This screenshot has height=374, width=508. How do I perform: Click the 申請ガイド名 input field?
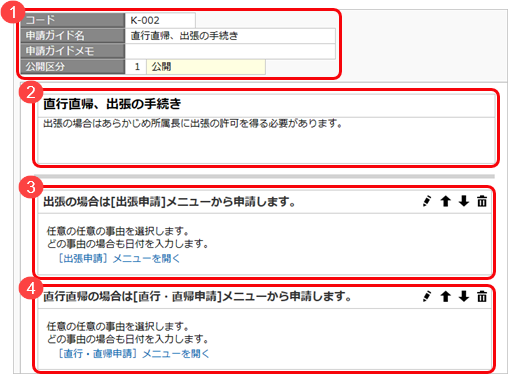click(x=230, y=36)
